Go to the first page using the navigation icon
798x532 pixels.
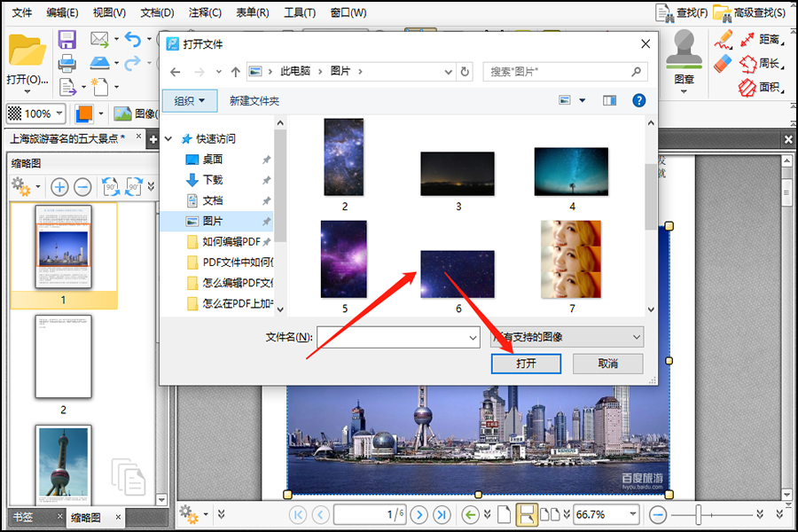pyautogui.click(x=298, y=514)
